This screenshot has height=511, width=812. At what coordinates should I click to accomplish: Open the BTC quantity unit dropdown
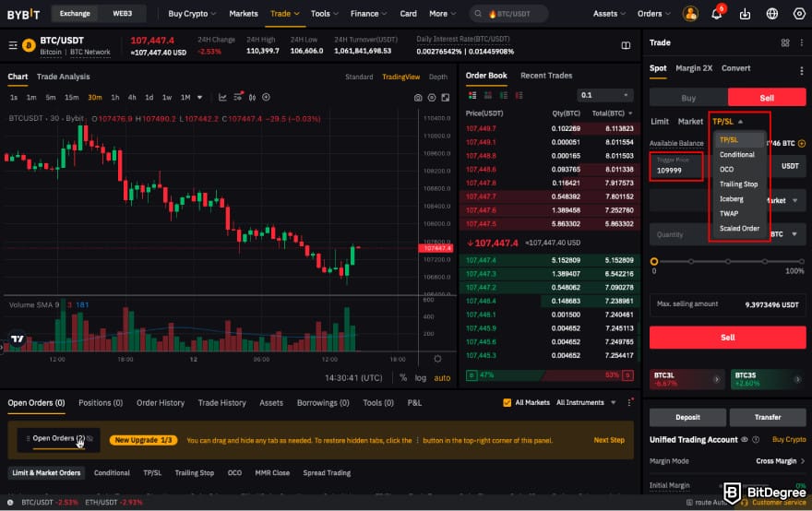783,234
